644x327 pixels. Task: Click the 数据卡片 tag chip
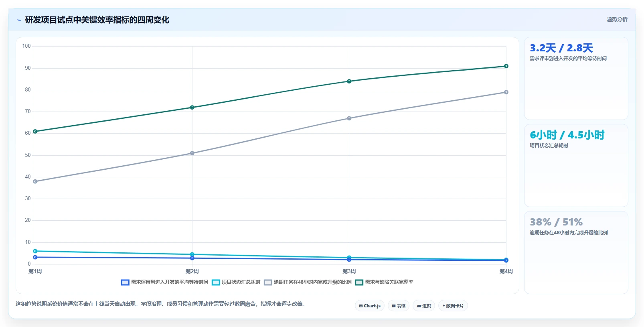(453, 306)
